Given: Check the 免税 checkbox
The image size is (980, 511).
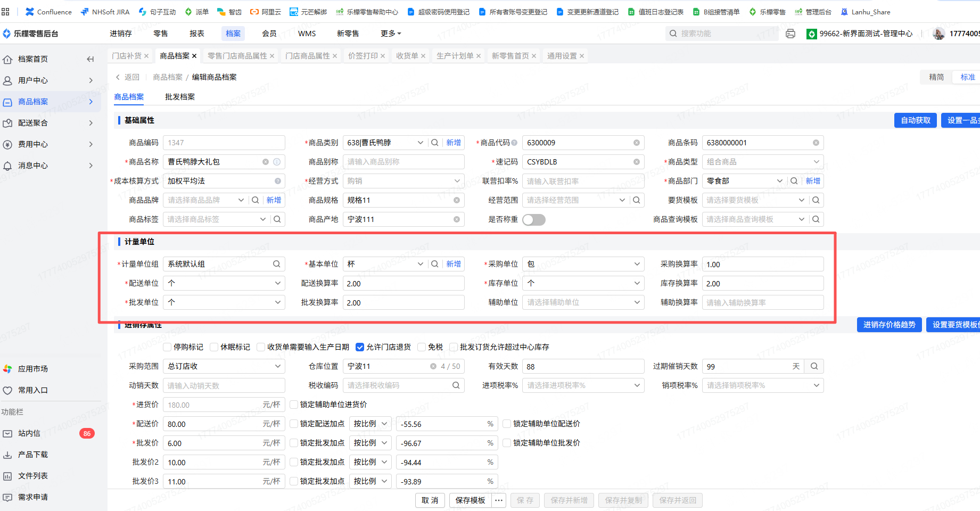Looking at the screenshot, I should 422,347.
